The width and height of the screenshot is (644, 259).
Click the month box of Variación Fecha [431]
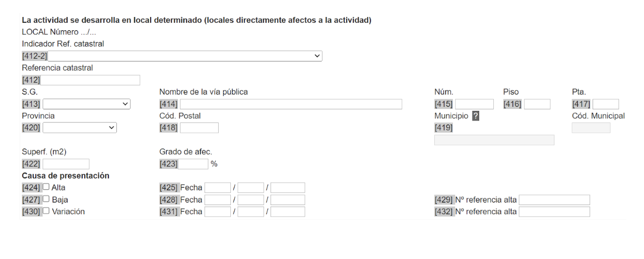click(x=250, y=212)
